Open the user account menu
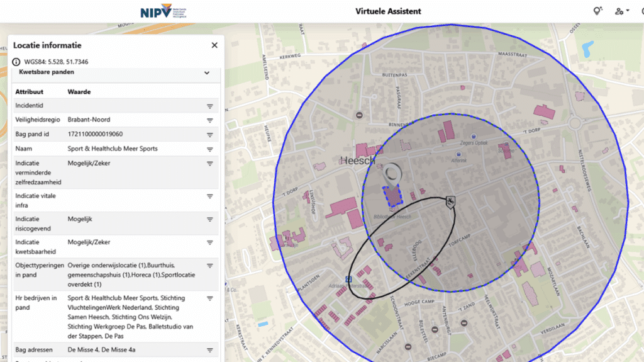Viewport: 644px width, 362px height. [x=622, y=11]
